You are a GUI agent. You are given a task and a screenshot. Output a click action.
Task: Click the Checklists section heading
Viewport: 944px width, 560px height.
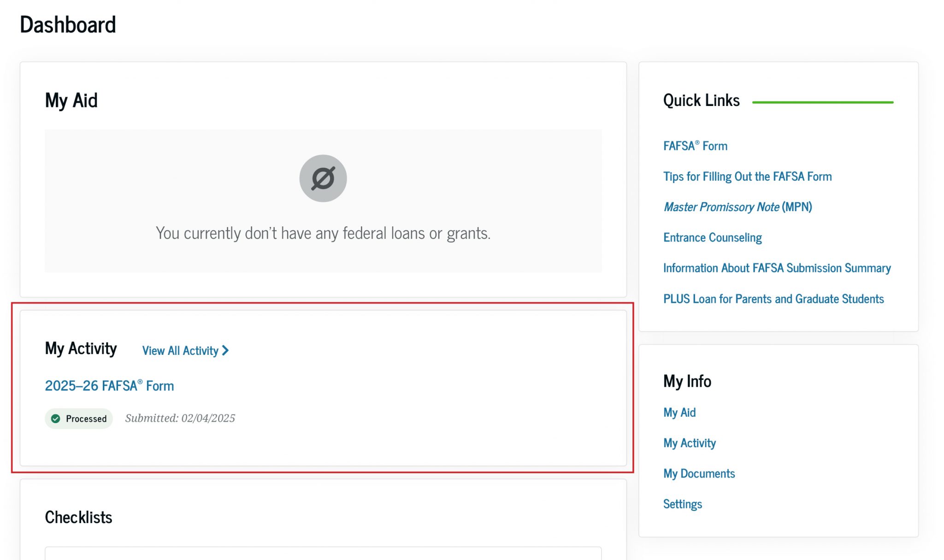[x=78, y=518]
